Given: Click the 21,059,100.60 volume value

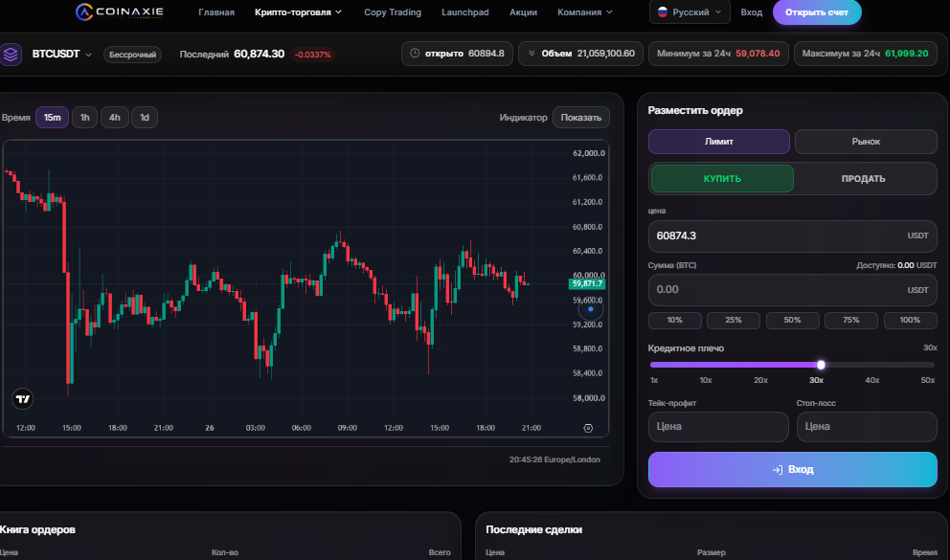Looking at the screenshot, I should coord(606,54).
